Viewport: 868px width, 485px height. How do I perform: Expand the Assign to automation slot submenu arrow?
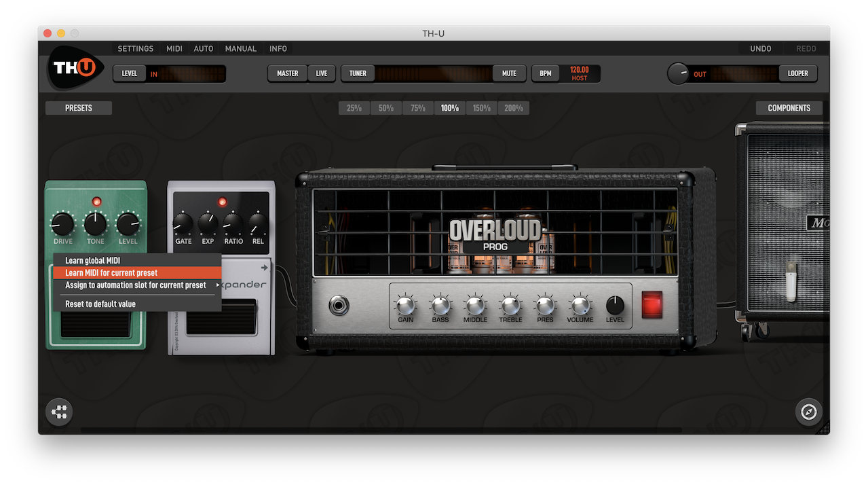click(218, 285)
